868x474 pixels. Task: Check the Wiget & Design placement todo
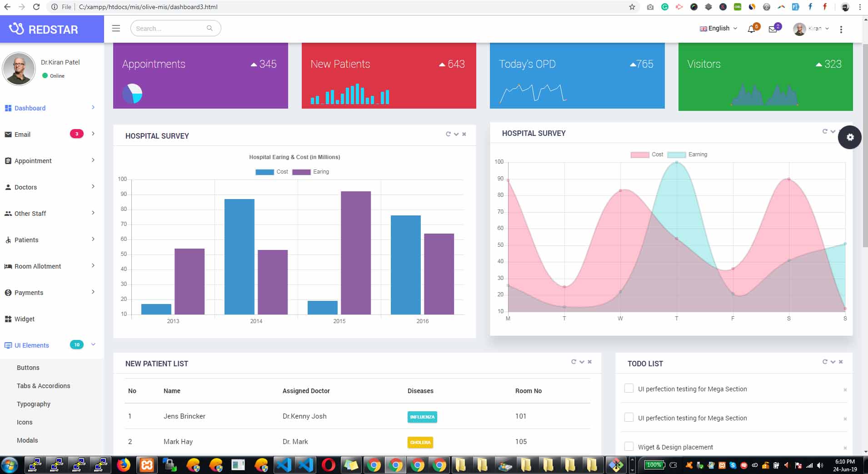629,446
